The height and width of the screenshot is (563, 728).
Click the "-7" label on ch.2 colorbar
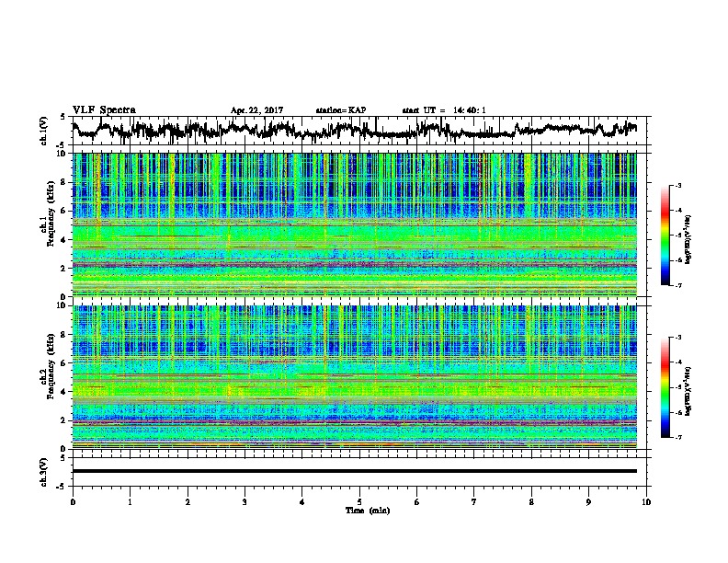coord(678,438)
